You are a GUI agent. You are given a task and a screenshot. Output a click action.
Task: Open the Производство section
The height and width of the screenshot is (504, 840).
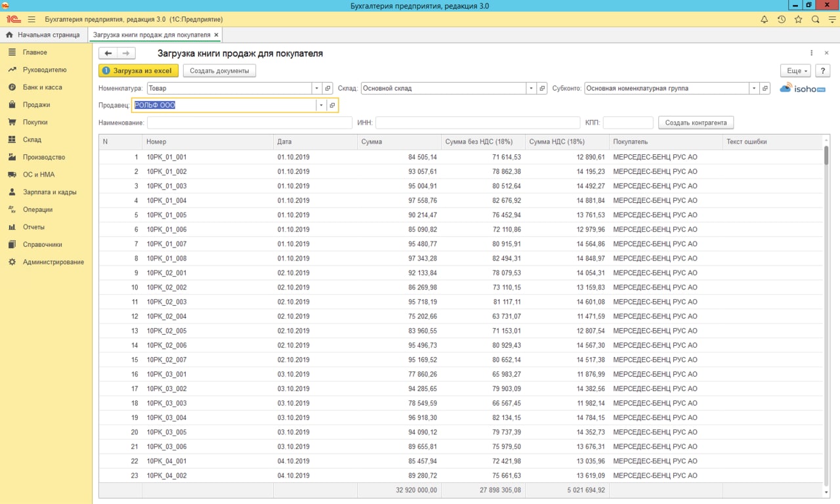46,157
